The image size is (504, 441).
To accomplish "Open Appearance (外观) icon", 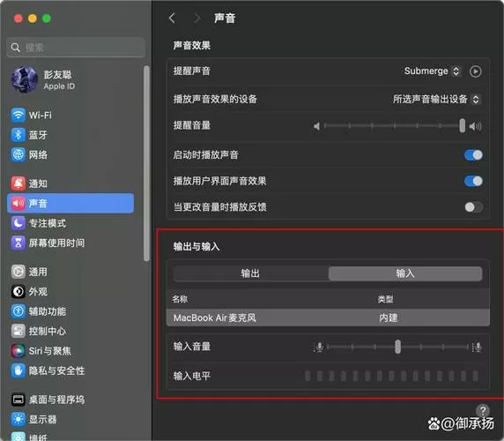I will coord(18,291).
